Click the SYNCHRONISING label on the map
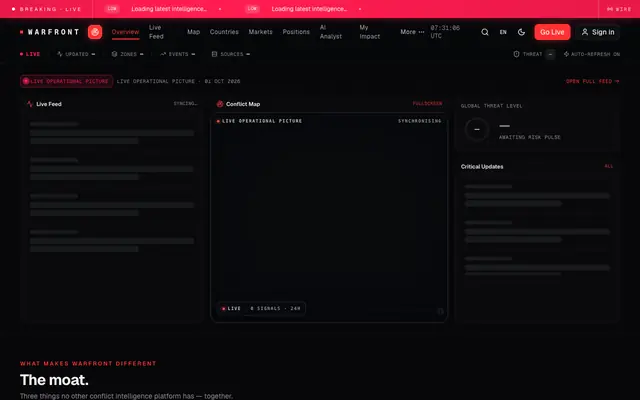This screenshot has width=640, height=400. [x=420, y=121]
